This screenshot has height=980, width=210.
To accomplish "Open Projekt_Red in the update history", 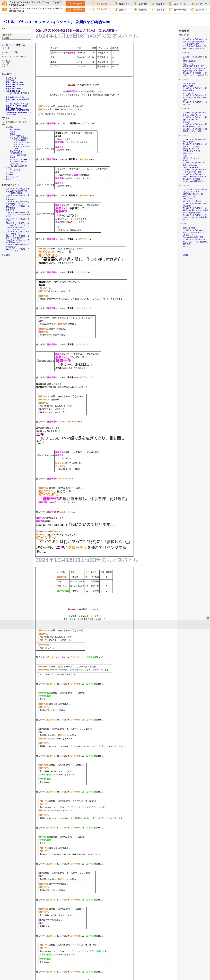I will 188,199.
